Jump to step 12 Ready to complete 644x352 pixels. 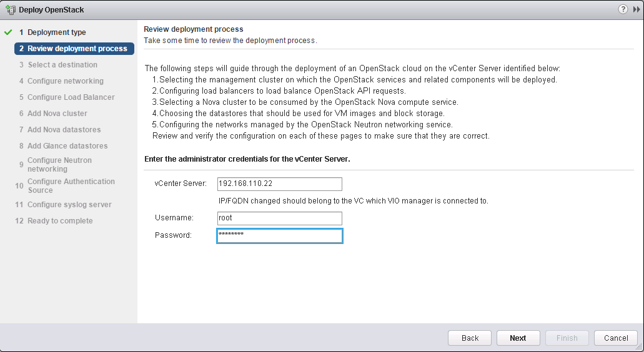[x=60, y=221]
